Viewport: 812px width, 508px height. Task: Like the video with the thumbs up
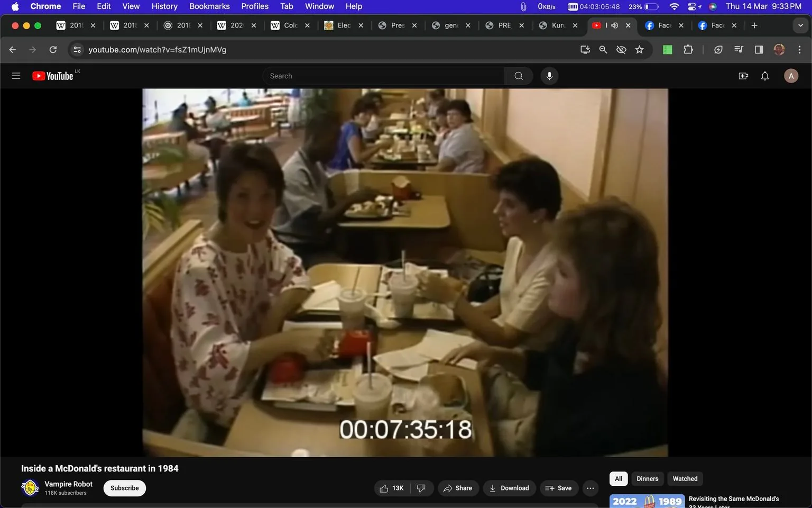pyautogui.click(x=384, y=488)
